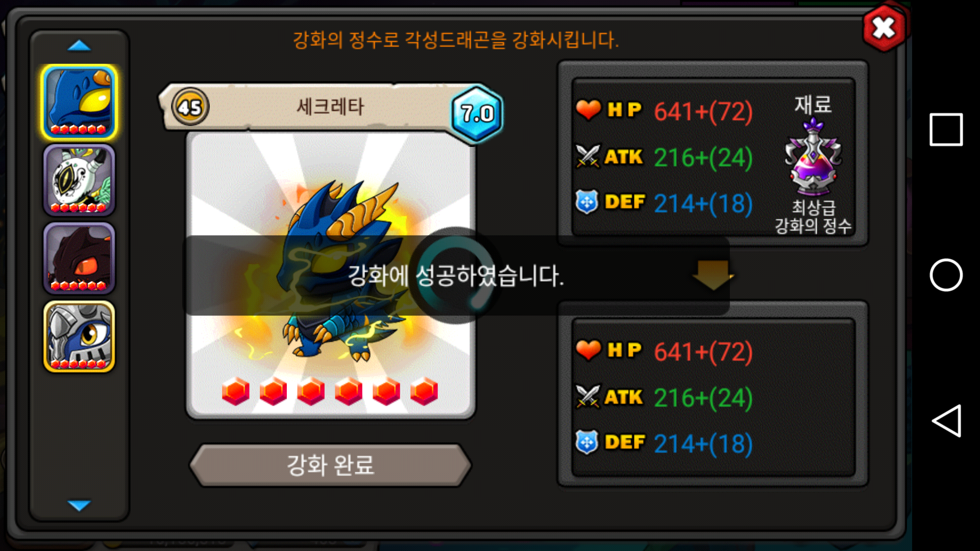Image resolution: width=980 pixels, height=551 pixels.
Task: Tap the upper HP heart icon
Action: [x=589, y=109]
